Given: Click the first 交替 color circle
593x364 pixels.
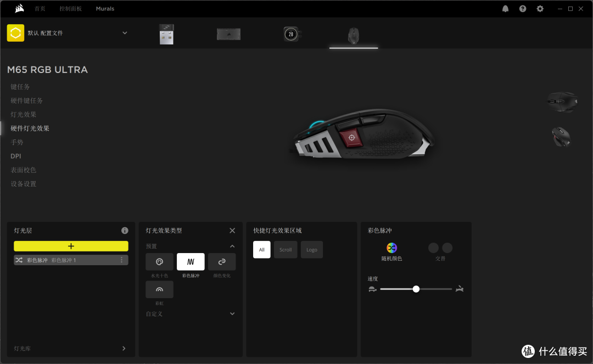Looking at the screenshot, I should (433, 248).
